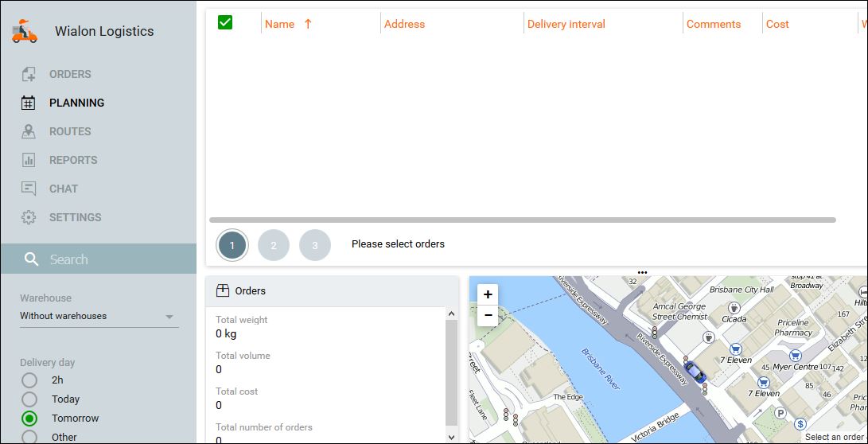Toggle the select-all orders checkbox
The width and height of the screenshot is (868, 444).
[225, 22]
